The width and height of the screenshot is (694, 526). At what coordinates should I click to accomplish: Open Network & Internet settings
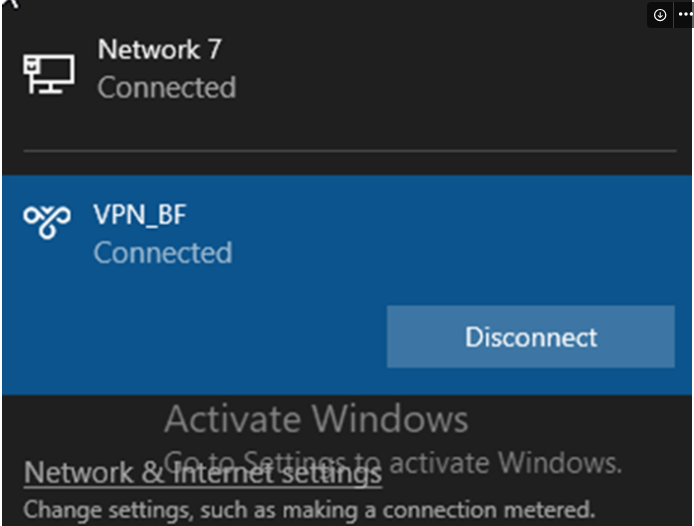tap(203, 473)
